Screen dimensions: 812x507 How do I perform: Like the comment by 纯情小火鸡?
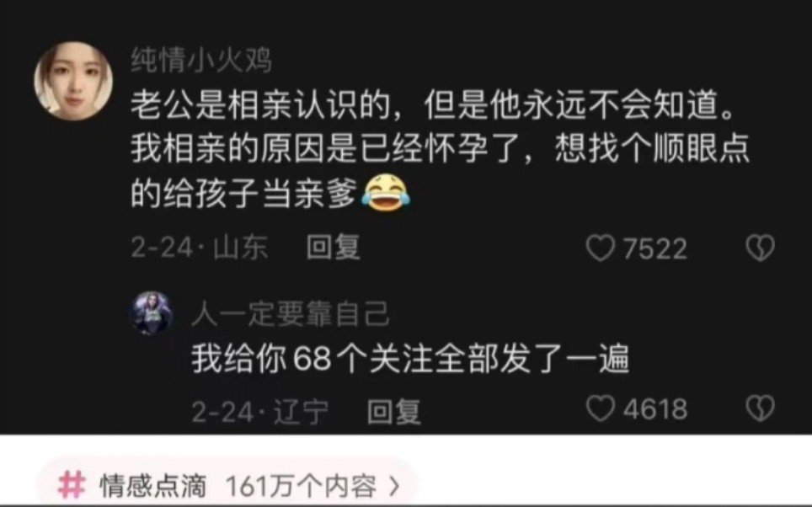click(x=601, y=248)
